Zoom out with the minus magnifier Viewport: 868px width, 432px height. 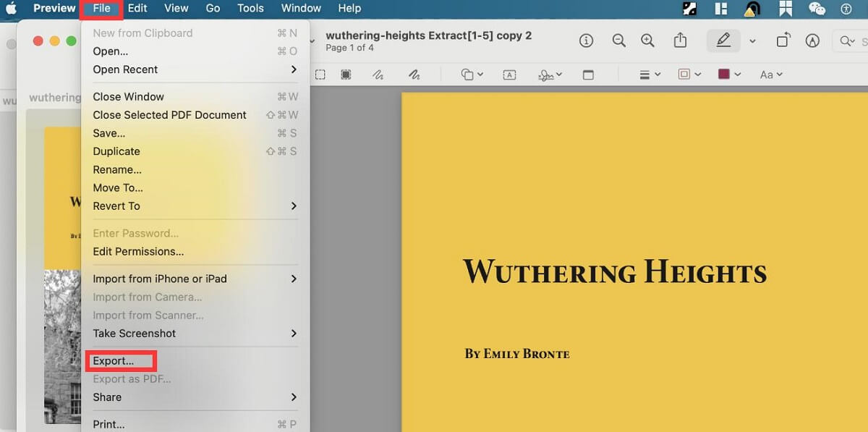coord(618,41)
